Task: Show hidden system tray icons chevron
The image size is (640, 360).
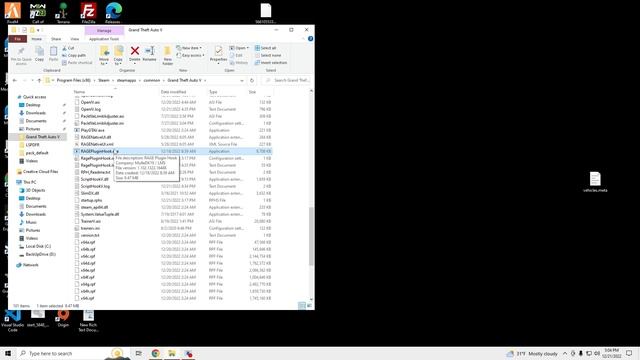Action: click(565, 353)
